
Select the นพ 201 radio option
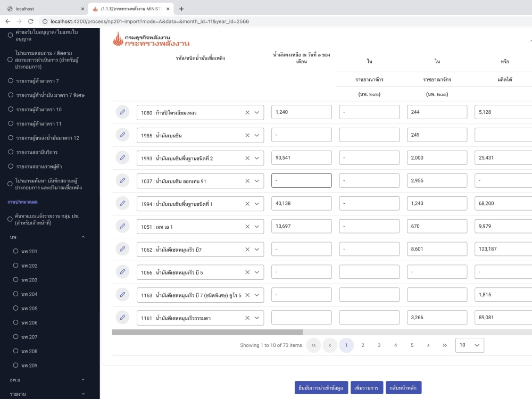tap(15, 251)
